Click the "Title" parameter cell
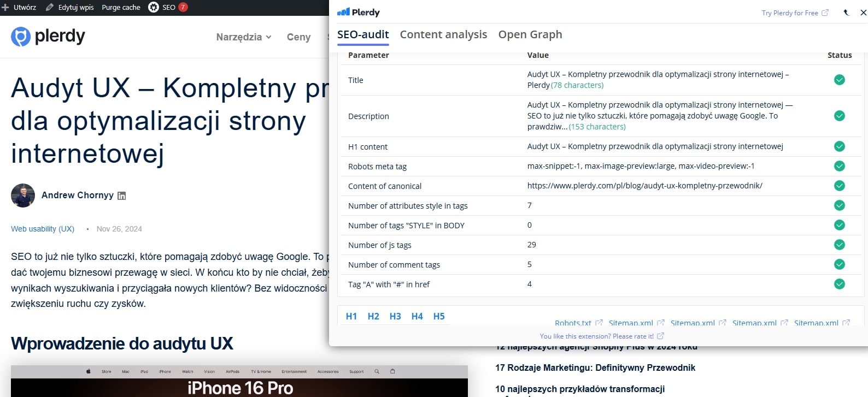The image size is (868, 397). 356,80
